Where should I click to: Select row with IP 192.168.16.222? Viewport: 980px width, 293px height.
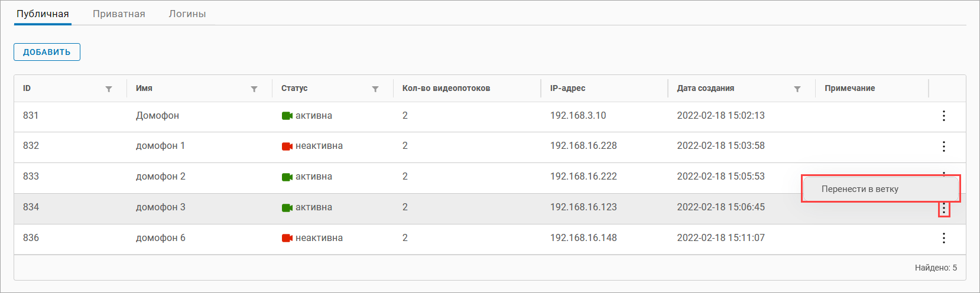pos(583,177)
